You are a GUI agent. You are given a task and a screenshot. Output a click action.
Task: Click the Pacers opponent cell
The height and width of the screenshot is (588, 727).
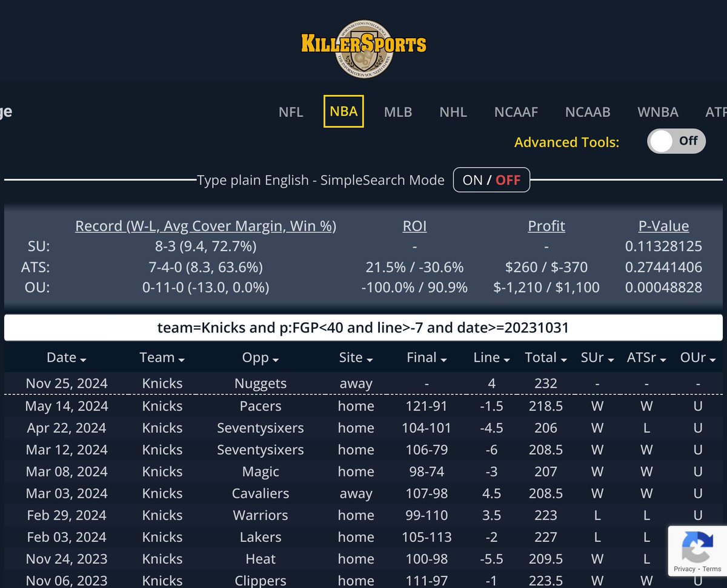click(261, 406)
